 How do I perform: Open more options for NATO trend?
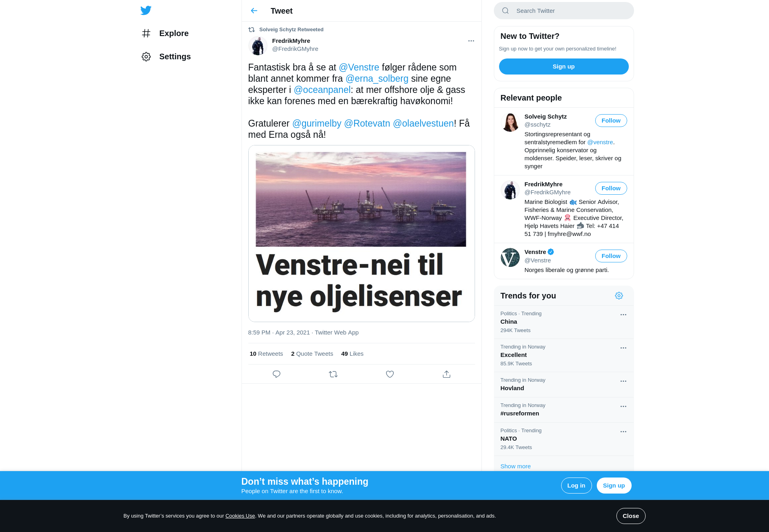click(623, 432)
